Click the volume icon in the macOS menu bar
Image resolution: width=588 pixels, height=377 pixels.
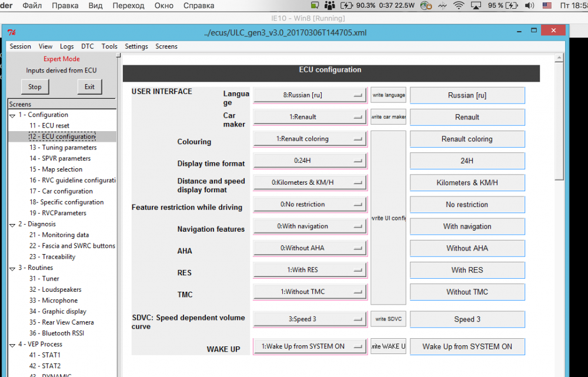coord(530,6)
